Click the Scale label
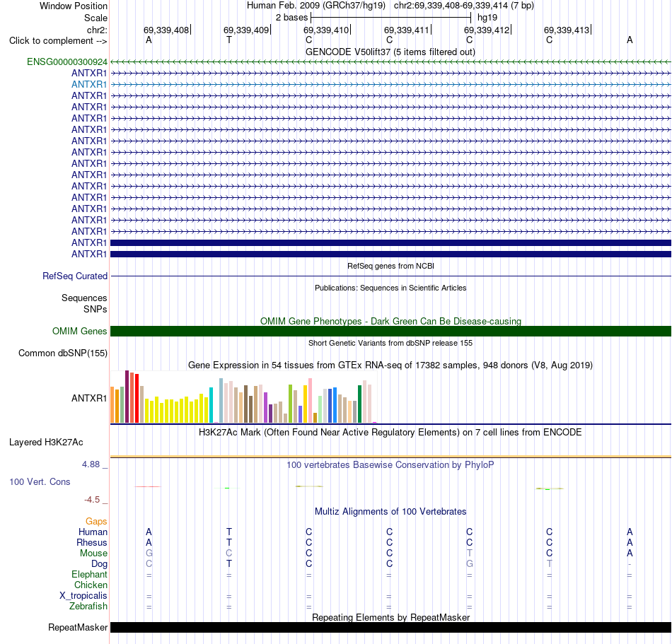672x644 pixels. [x=96, y=18]
